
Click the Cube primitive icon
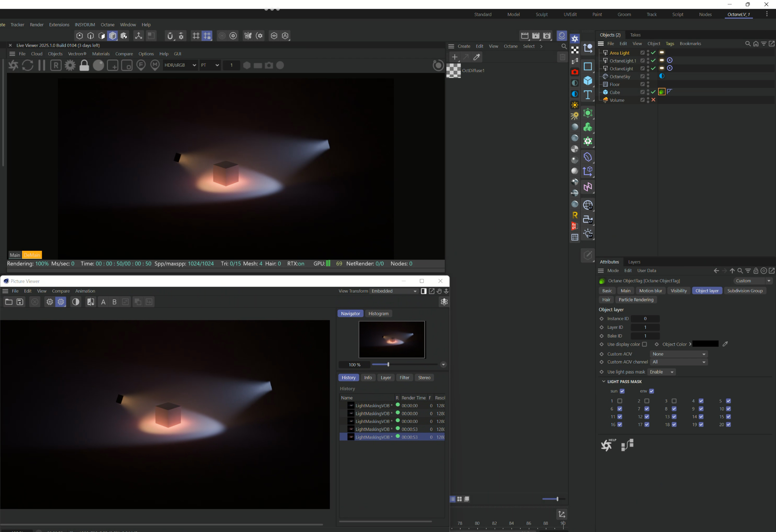pos(587,81)
